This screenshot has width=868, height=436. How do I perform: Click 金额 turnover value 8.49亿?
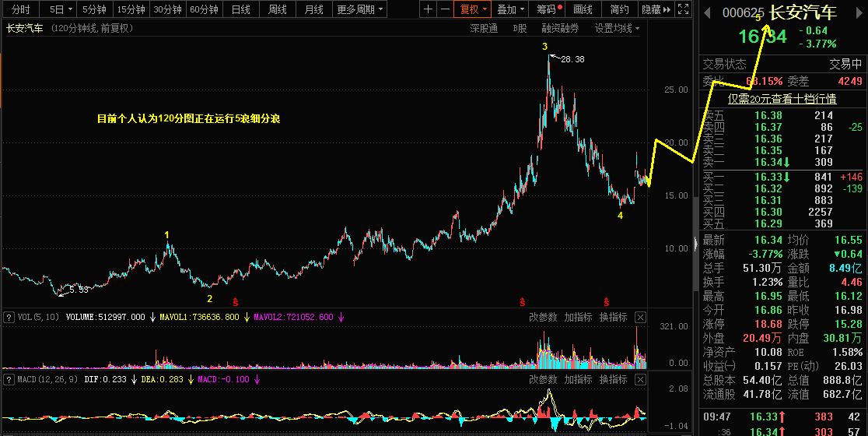tap(845, 268)
